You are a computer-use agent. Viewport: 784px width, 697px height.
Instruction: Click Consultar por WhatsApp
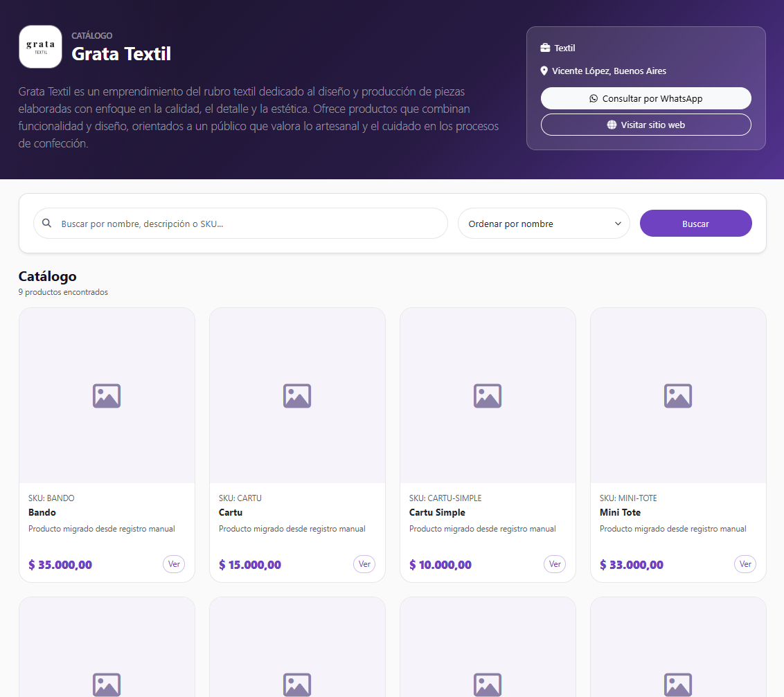(645, 98)
